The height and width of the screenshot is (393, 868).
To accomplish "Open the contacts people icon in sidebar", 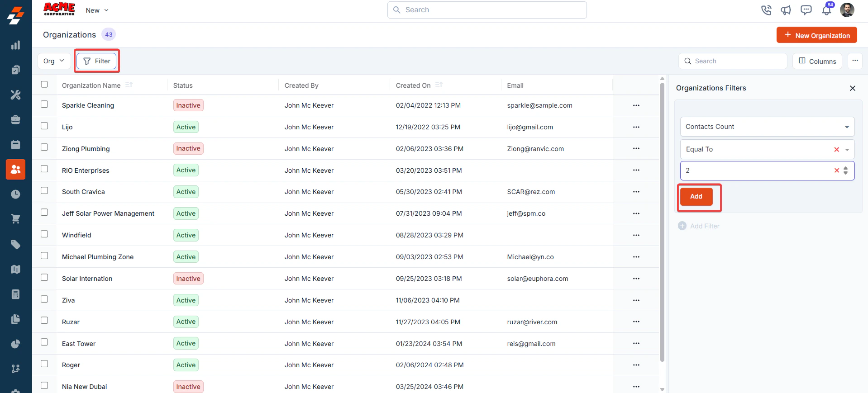I will [x=15, y=170].
